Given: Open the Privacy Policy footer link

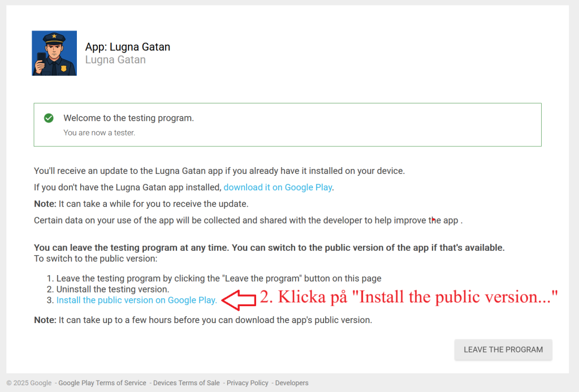Looking at the screenshot, I should 247,383.
